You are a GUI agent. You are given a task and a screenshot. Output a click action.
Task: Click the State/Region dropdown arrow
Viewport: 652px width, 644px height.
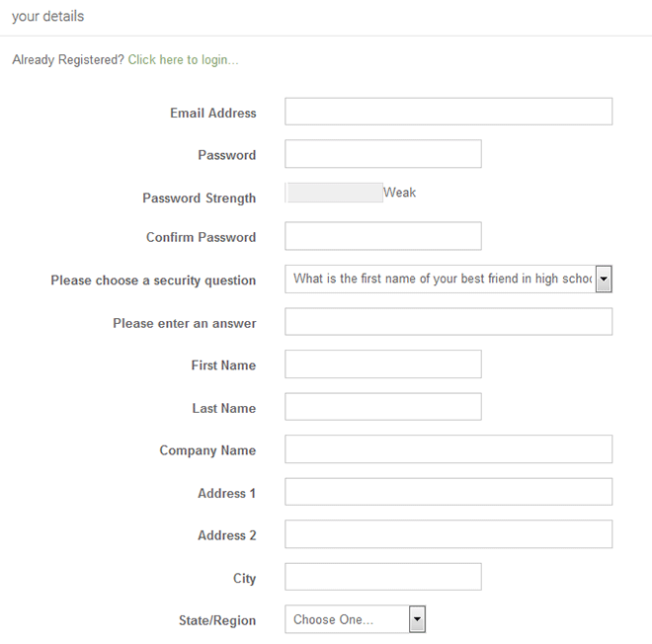[x=417, y=619]
